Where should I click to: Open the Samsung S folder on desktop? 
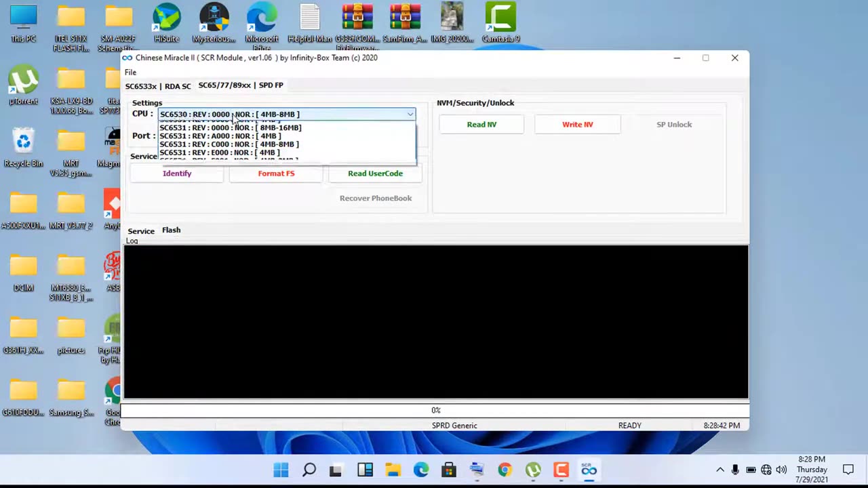coord(71,396)
